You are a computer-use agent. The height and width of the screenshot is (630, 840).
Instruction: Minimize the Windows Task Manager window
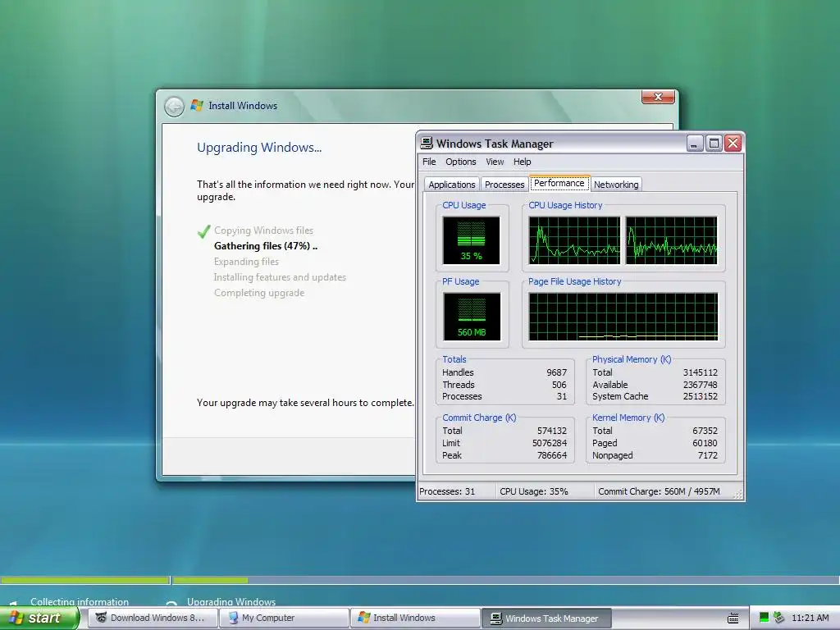click(695, 143)
